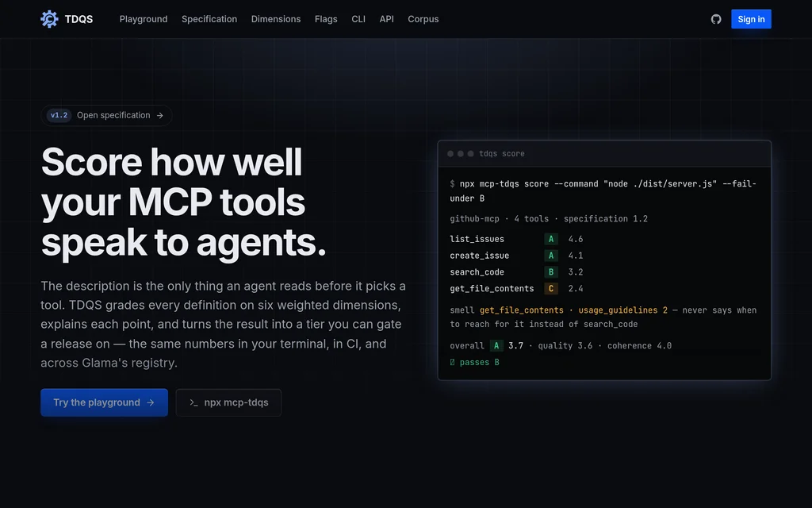Screen dimensions: 812x508
Task: Open the GitHub repository icon
Action: (x=716, y=19)
